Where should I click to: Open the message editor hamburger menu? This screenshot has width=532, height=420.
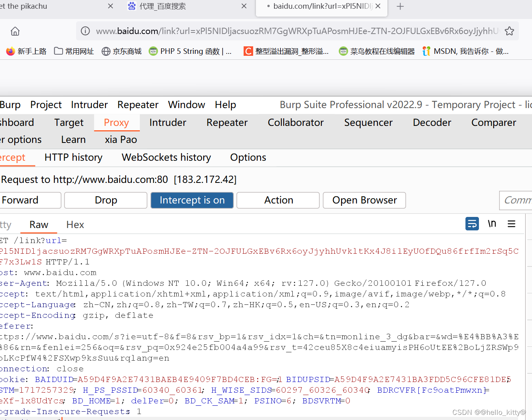tap(511, 224)
